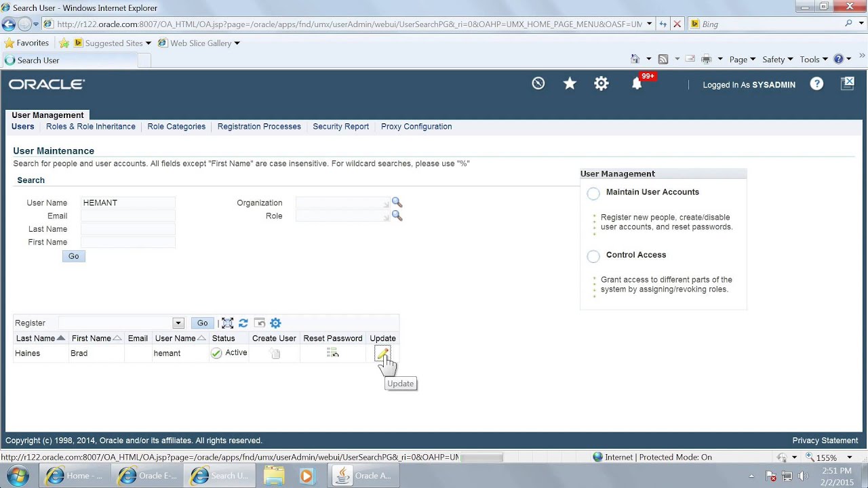Image resolution: width=868 pixels, height=488 pixels.
Task: Click the Last Name input field
Action: pyautogui.click(x=127, y=229)
